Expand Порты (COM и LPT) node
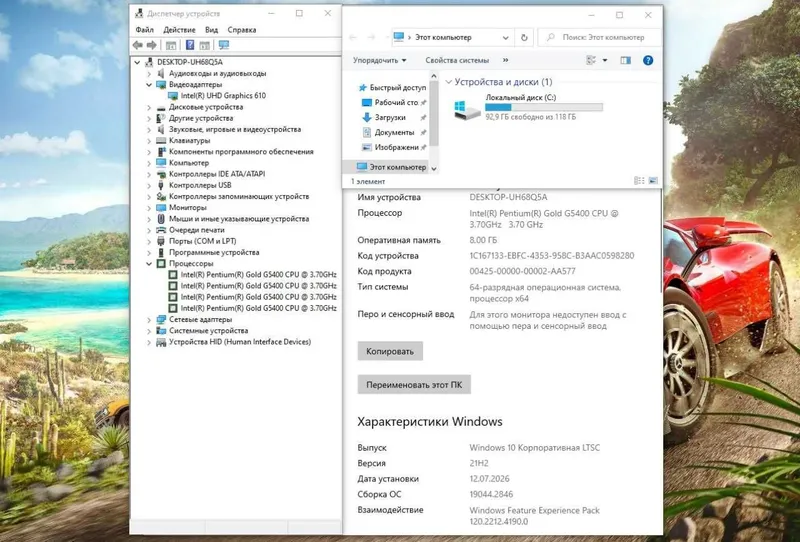This screenshot has width=800, height=542. (x=149, y=241)
